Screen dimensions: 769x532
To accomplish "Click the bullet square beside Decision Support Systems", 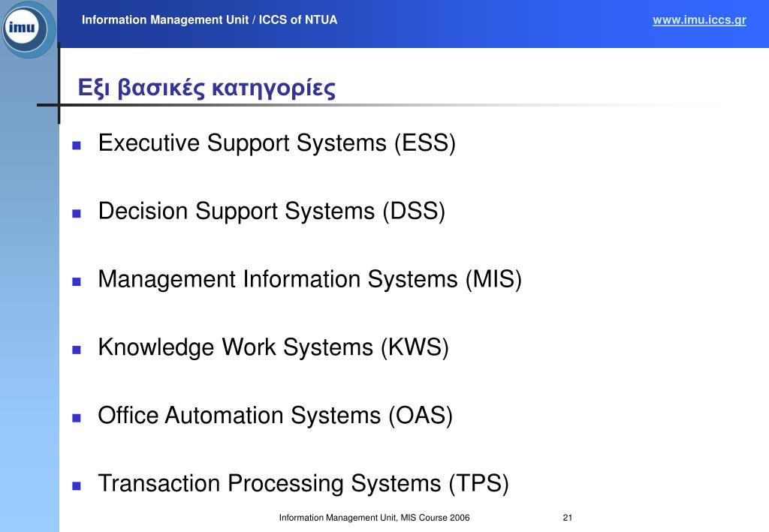I will [77, 213].
